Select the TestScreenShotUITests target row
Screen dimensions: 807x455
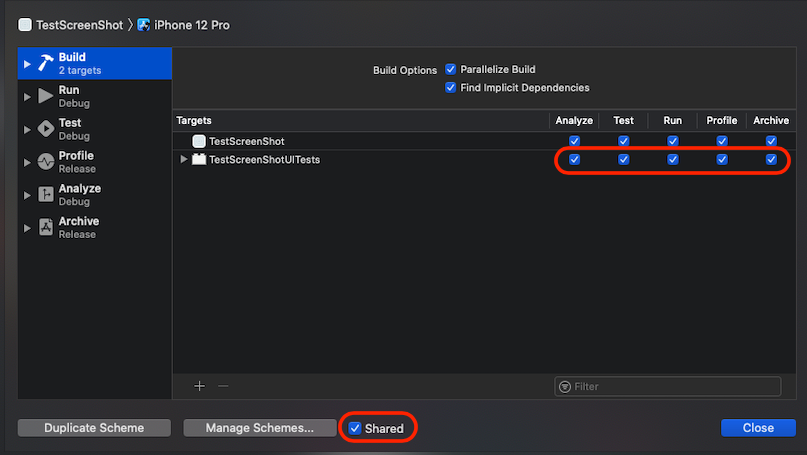(x=484, y=160)
